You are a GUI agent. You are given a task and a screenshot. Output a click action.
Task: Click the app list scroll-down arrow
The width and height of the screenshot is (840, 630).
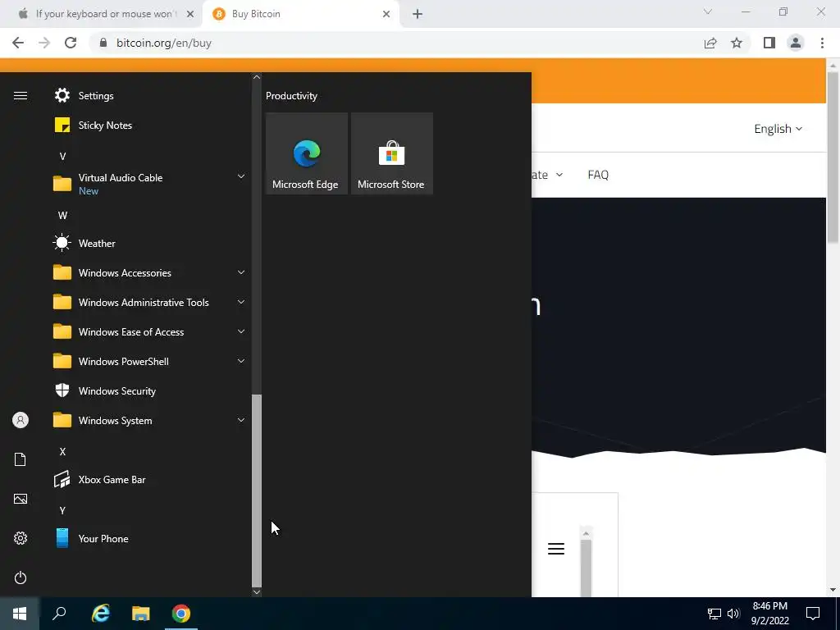[x=257, y=592]
